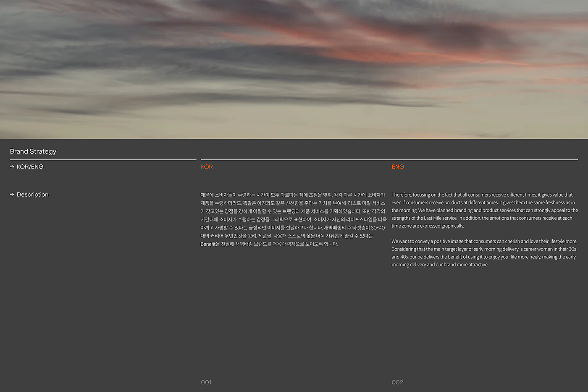Screen dimensions: 588x392
Task: Click the sunset sky photograph
Action: point(294,69)
